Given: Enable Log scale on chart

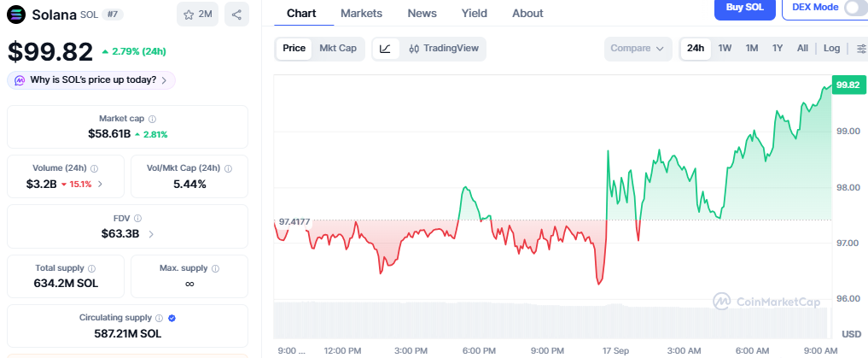Looking at the screenshot, I should pos(831,49).
